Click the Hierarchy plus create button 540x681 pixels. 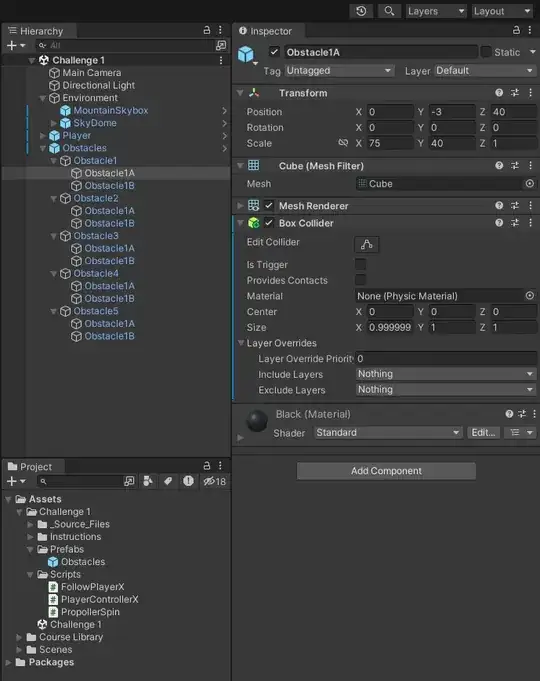tap(16, 45)
